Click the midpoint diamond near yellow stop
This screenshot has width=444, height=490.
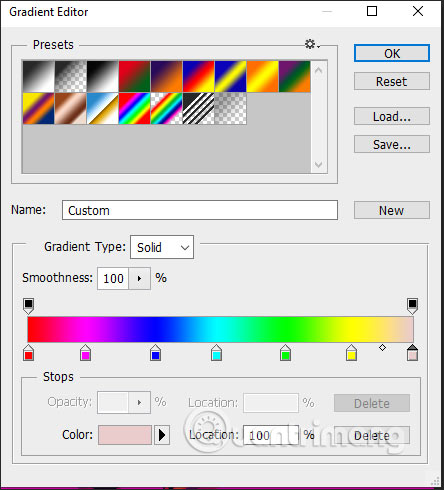382,348
